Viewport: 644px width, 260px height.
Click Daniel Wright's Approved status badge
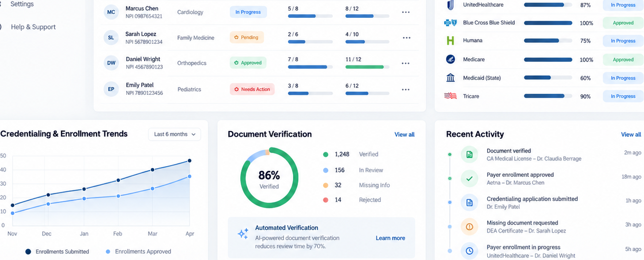248,63
